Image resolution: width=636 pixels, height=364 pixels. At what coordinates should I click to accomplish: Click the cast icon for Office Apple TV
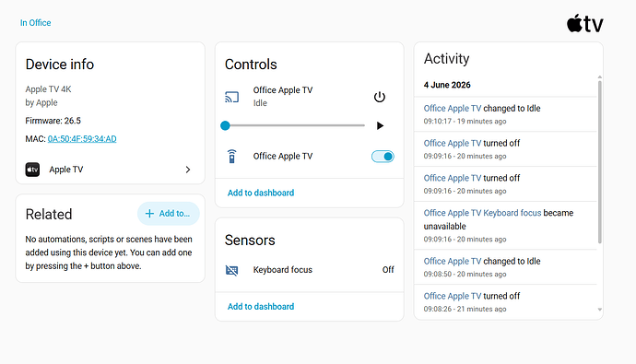click(232, 97)
